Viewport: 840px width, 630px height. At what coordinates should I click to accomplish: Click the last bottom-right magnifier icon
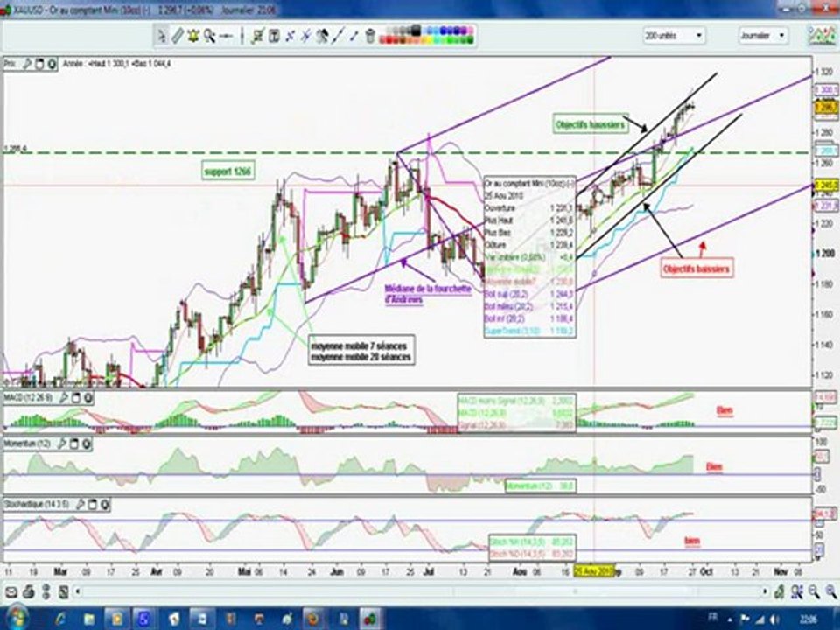click(830, 592)
